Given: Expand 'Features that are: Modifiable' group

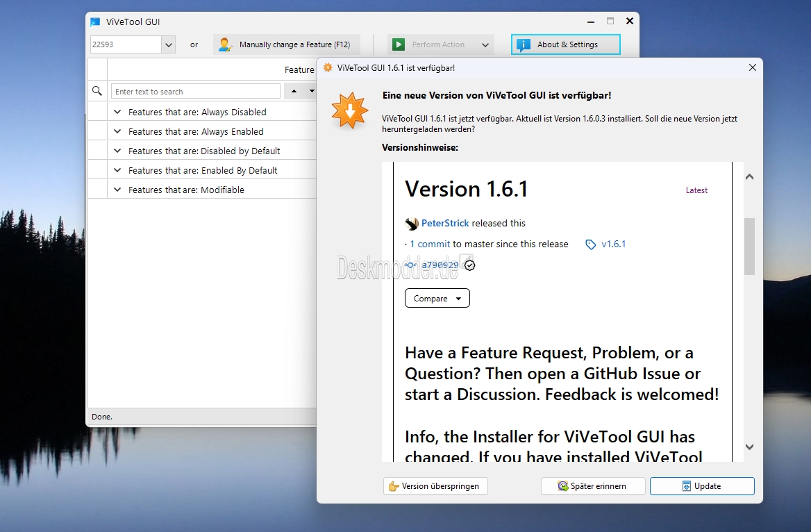Looking at the screenshot, I should coord(117,190).
